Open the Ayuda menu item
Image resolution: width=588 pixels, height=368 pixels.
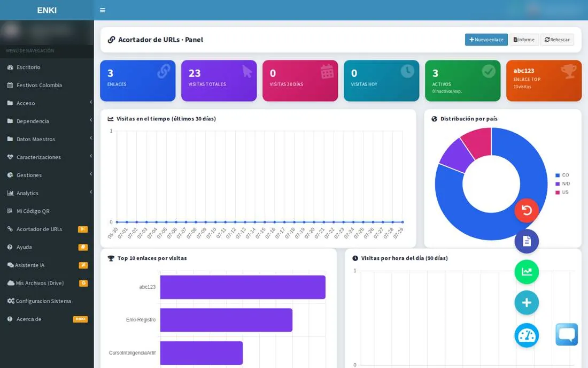click(x=47, y=247)
